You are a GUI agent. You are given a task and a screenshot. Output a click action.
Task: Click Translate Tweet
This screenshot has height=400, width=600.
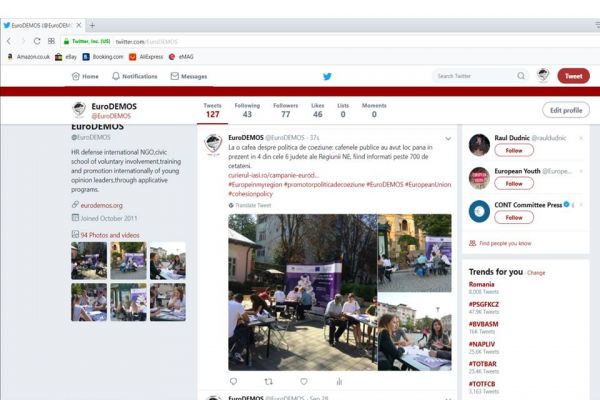click(x=250, y=206)
